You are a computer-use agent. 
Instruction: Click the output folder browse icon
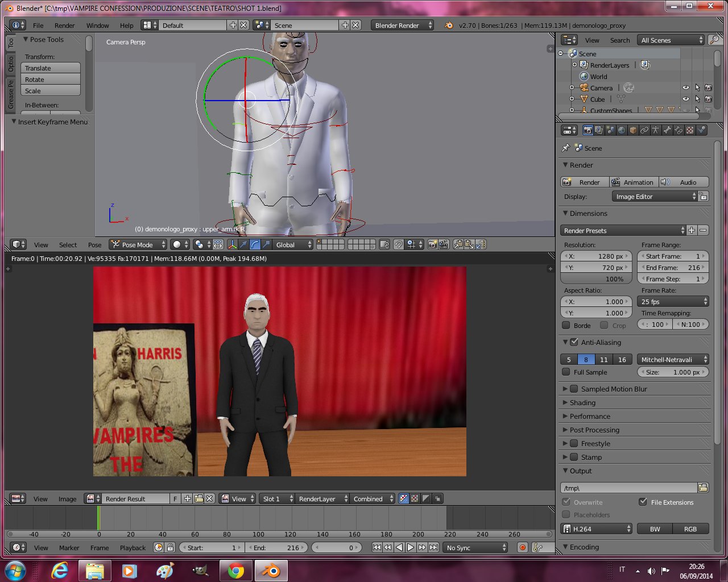pyautogui.click(x=703, y=488)
